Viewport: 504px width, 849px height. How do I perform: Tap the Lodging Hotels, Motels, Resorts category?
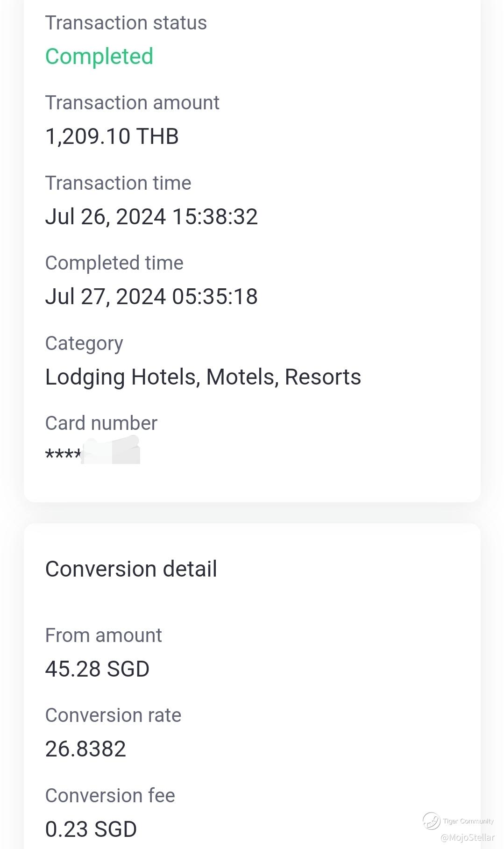click(x=203, y=377)
